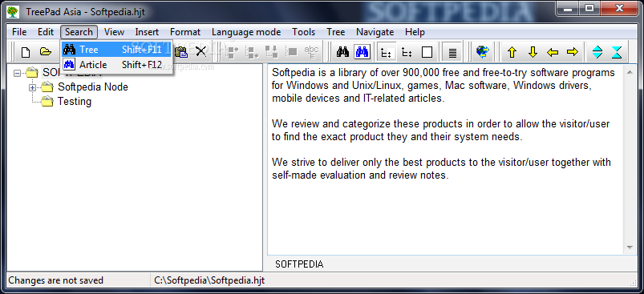The image size is (644, 294).
Task: Open the Edit menu
Action: (46, 32)
